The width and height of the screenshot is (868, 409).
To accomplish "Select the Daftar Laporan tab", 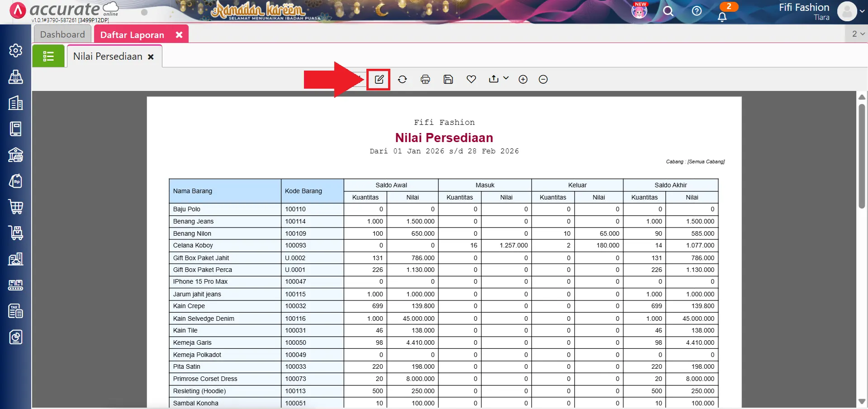I will [132, 33].
